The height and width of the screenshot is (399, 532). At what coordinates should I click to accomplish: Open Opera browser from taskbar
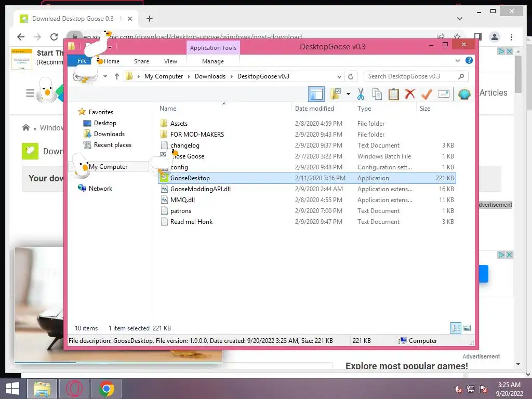[74, 389]
